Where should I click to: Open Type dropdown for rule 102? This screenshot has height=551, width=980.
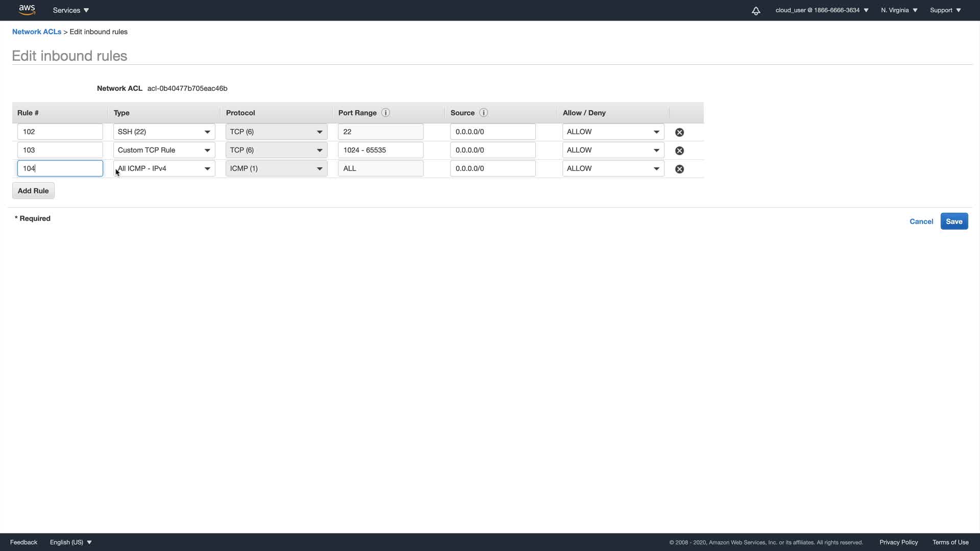(x=164, y=132)
